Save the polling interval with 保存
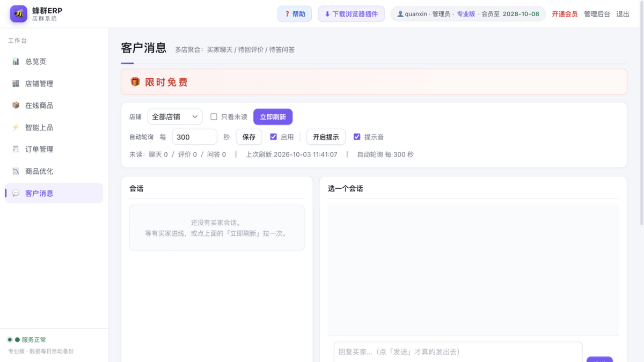 coord(249,137)
